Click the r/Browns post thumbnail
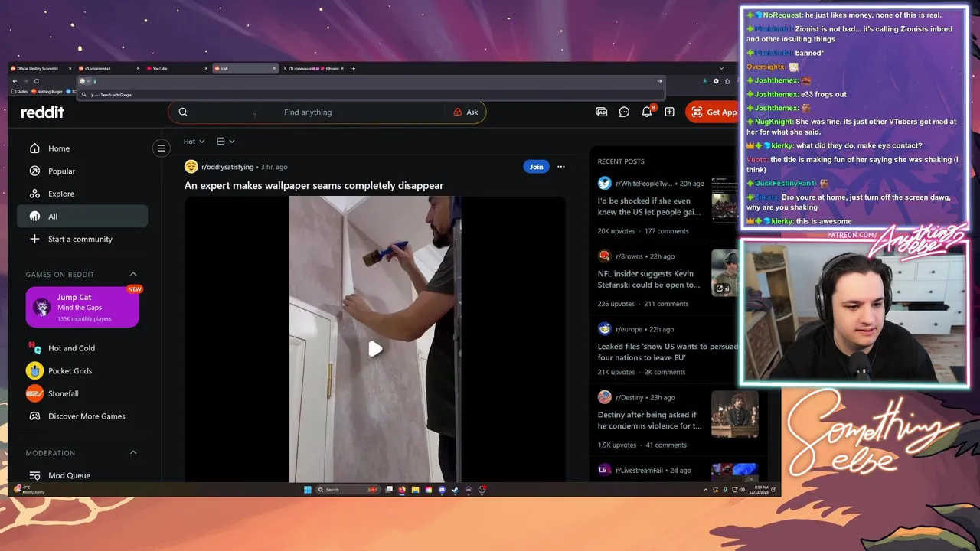Image resolution: width=980 pixels, height=551 pixels. click(724, 272)
